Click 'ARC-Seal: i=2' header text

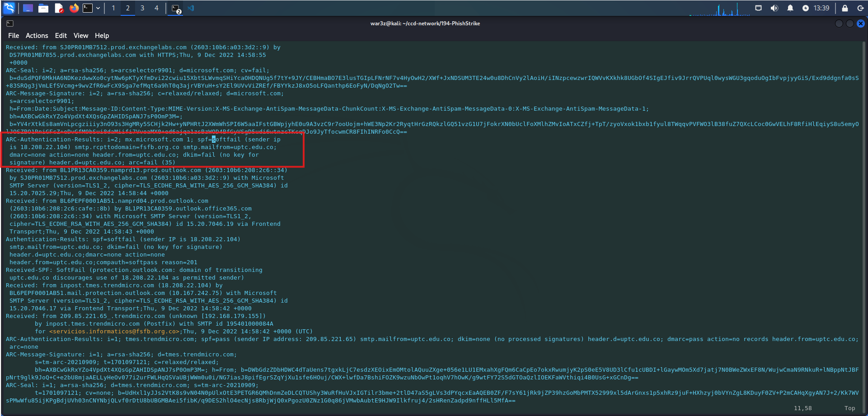coord(29,70)
